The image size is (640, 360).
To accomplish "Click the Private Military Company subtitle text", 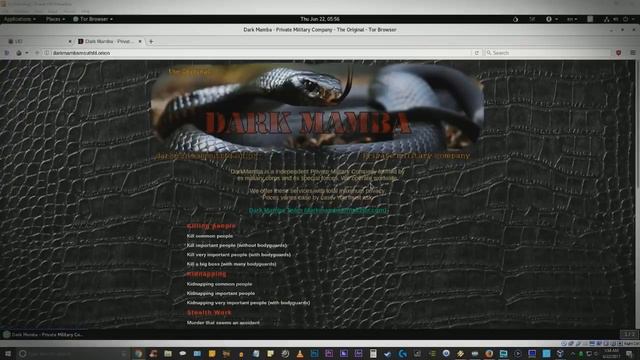I will click(416, 156).
